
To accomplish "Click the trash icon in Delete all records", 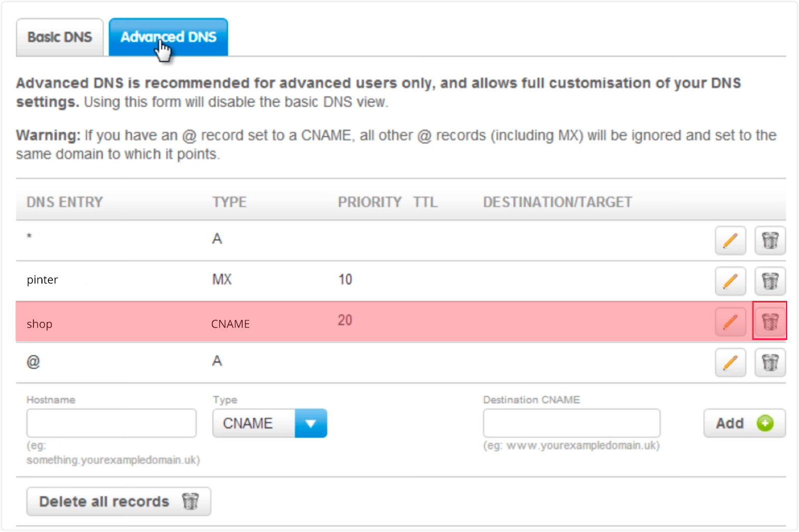I will [x=190, y=501].
